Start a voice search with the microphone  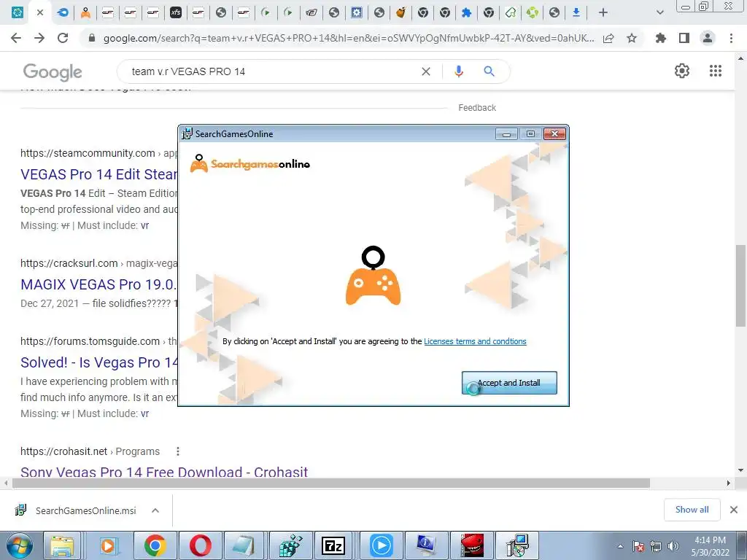[458, 71]
